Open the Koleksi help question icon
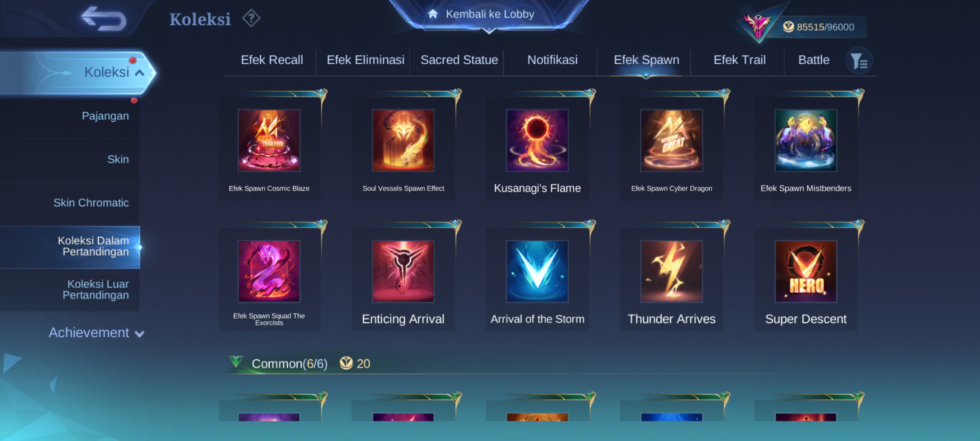This screenshot has width=980, height=441. [251, 18]
